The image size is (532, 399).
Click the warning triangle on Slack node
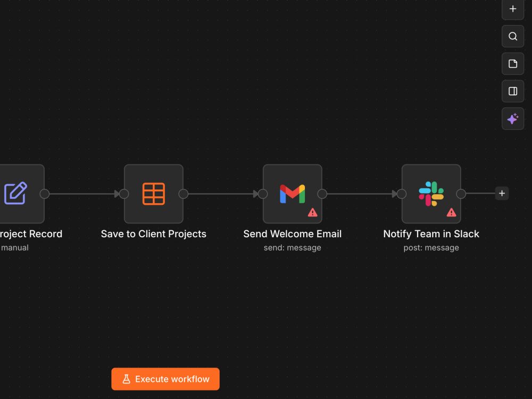click(x=451, y=213)
